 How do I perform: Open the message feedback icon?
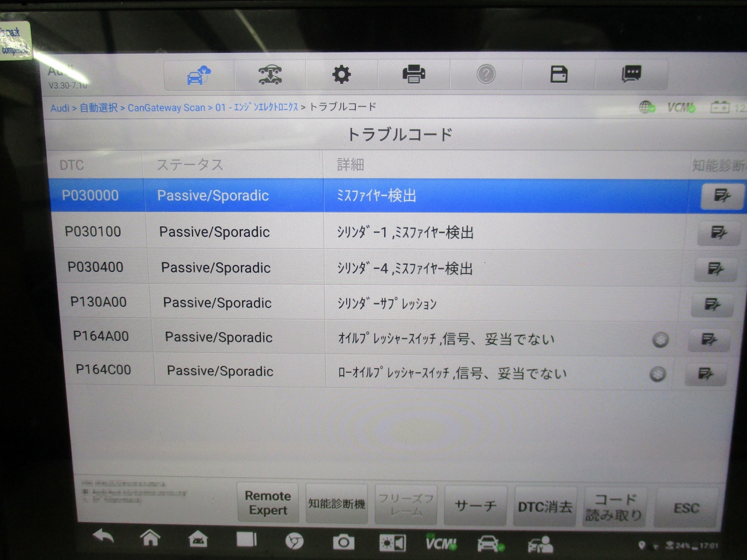631,74
